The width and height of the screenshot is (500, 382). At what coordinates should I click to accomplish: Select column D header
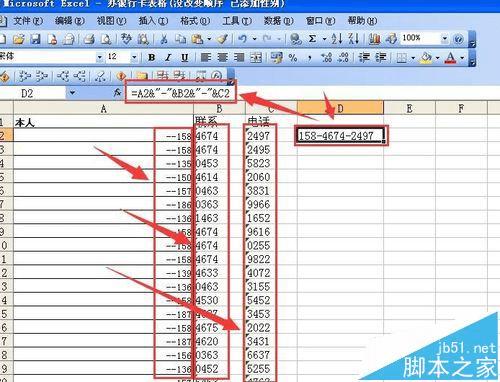340,108
